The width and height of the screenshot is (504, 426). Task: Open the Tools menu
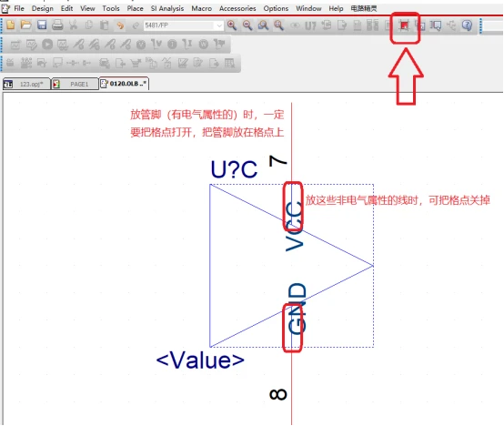[x=111, y=8]
